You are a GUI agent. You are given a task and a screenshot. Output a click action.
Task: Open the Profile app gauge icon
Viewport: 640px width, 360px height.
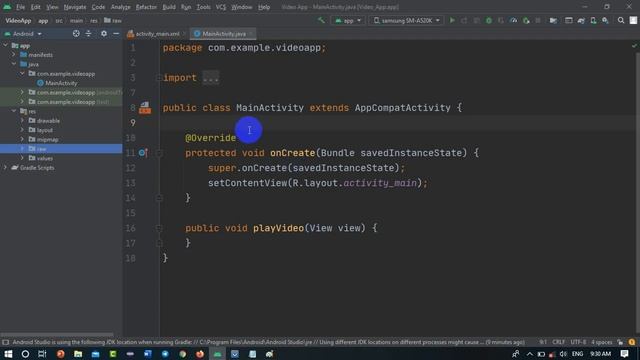513,20
